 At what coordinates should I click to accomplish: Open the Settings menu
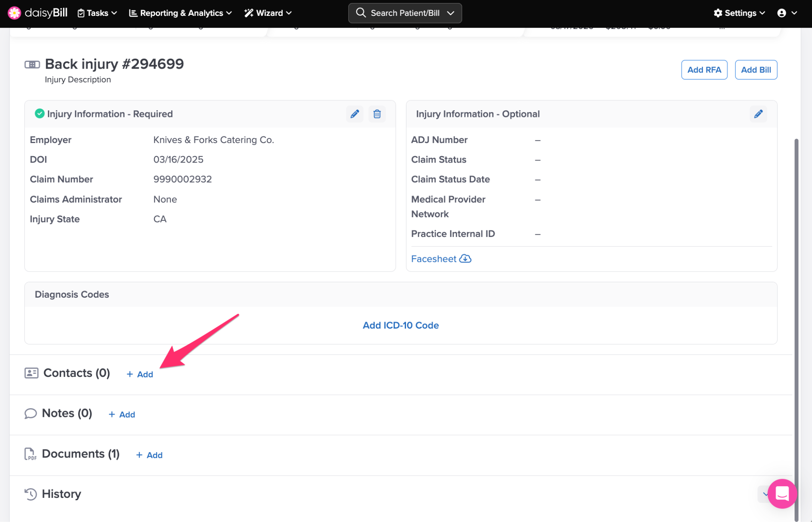tap(739, 13)
